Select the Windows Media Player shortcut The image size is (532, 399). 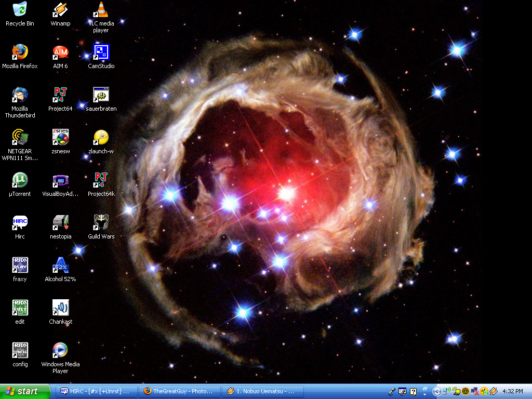click(x=60, y=351)
